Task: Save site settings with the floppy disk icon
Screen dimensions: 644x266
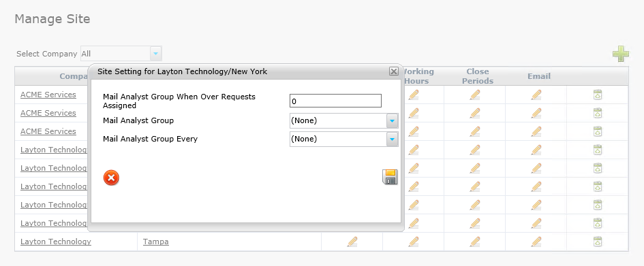Action: [x=390, y=177]
